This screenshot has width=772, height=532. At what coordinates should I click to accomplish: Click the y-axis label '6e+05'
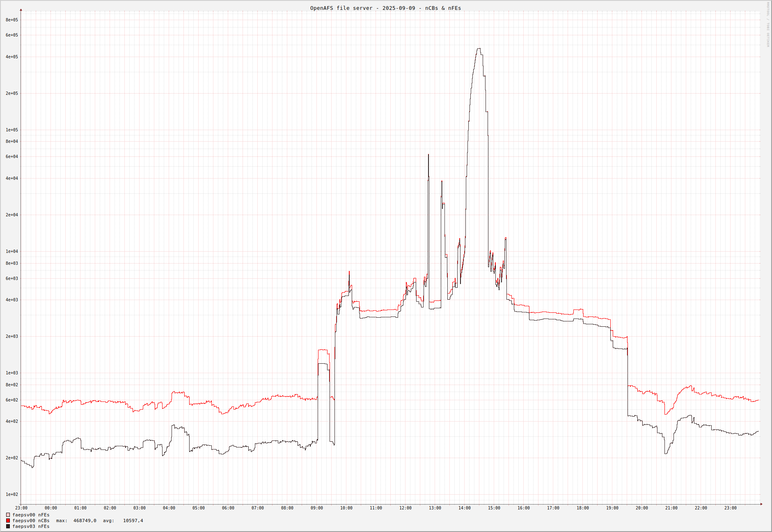[12, 35]
